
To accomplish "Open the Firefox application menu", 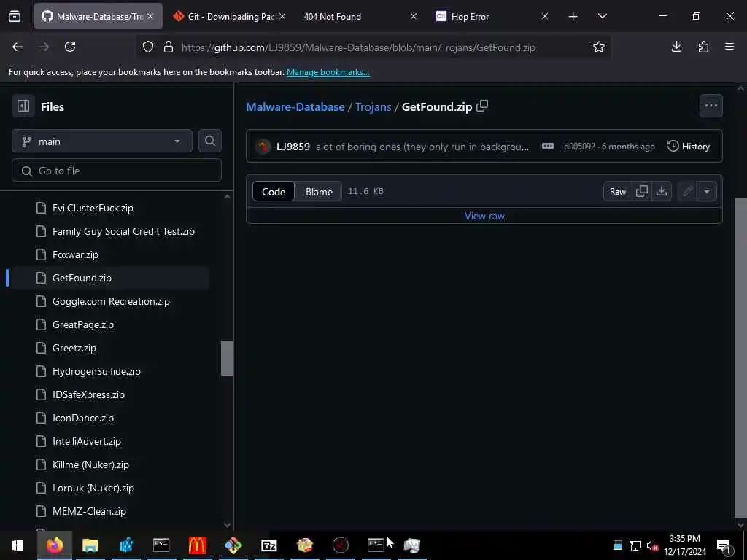I will [x=729, y=47].
